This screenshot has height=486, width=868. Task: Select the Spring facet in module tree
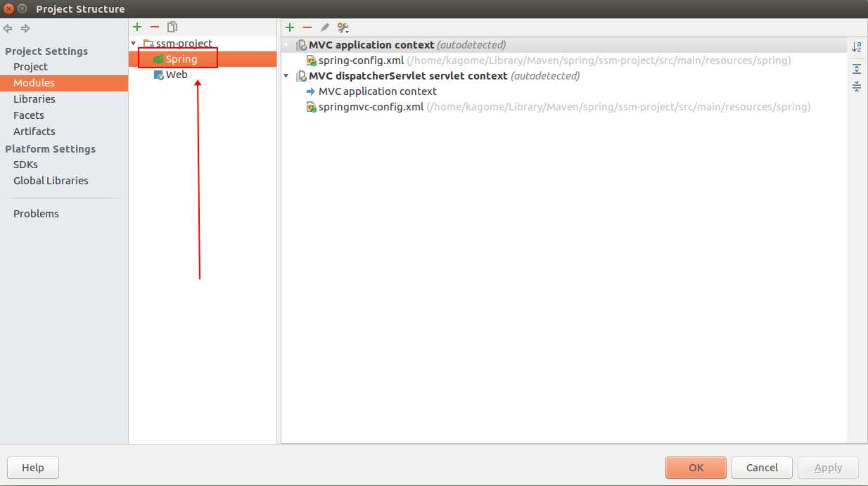click(x=203, y=59)
